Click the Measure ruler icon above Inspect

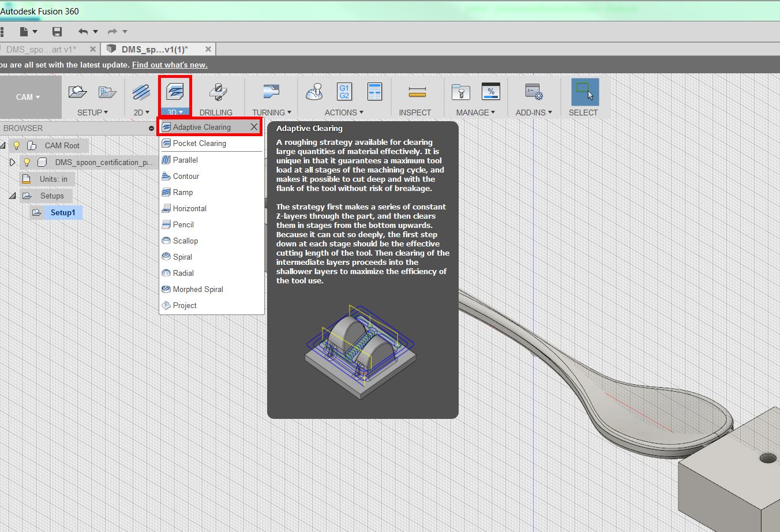pyautogui.click(x=417, y=92)
